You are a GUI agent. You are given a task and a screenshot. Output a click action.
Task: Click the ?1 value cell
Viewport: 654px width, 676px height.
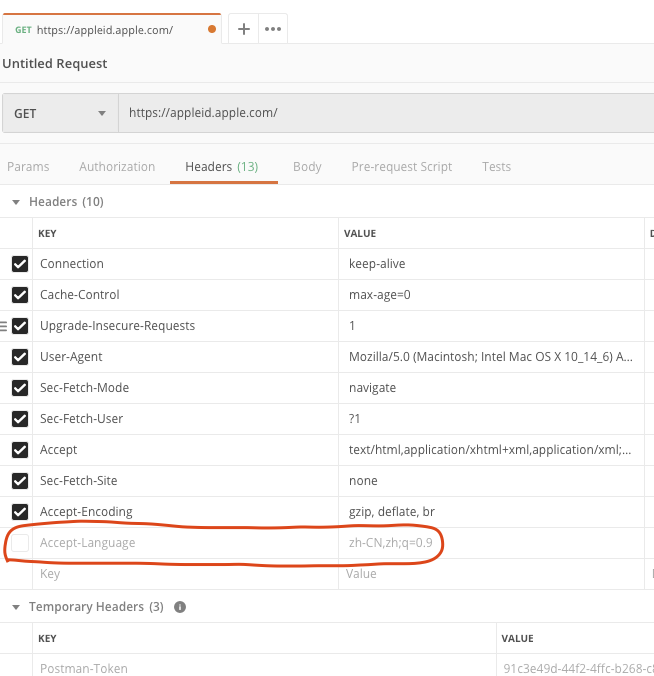pos(491,419)
